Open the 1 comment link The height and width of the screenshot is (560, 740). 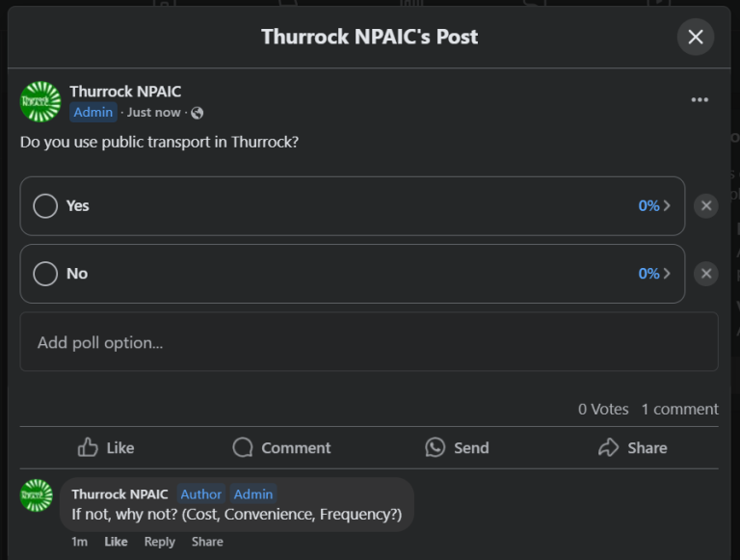679,409
